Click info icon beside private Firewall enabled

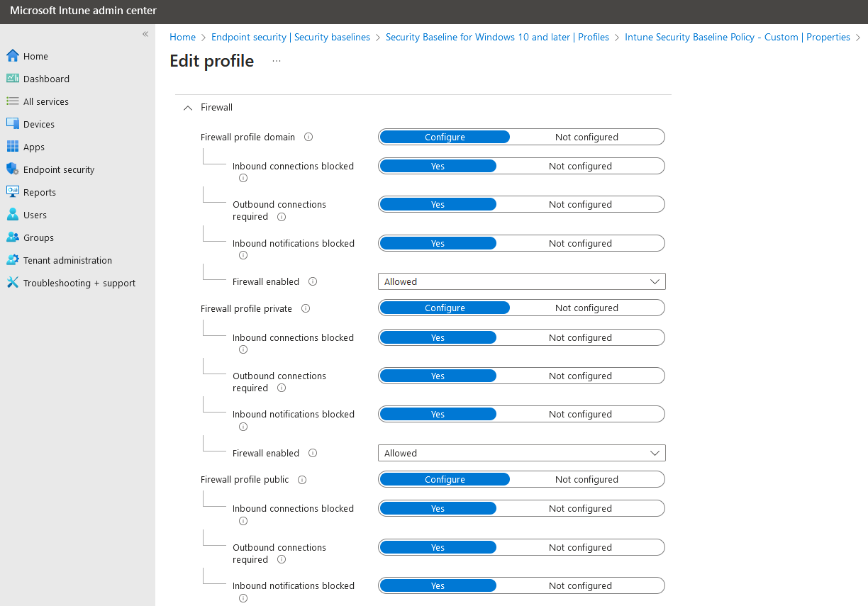click(313, 453)
